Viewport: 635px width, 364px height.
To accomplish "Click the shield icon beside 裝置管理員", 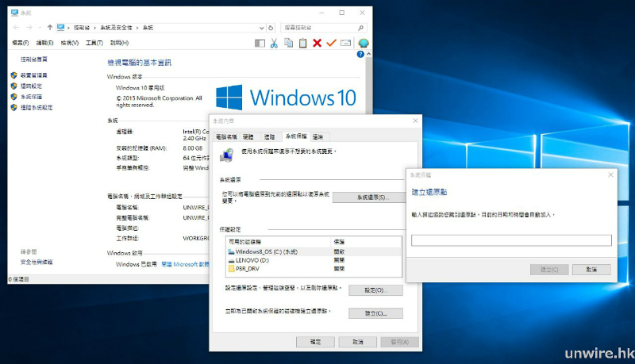I will 13,75.
